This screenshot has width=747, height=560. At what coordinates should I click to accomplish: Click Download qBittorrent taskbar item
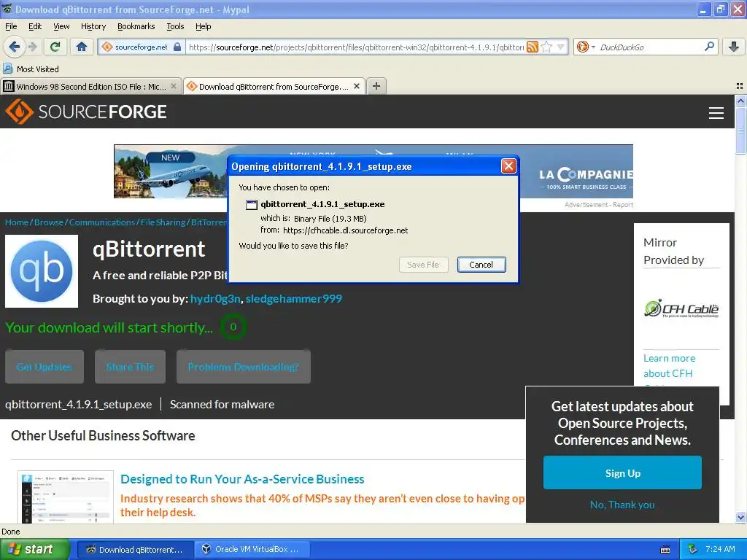pyautogui.click(x=135, y=549)
